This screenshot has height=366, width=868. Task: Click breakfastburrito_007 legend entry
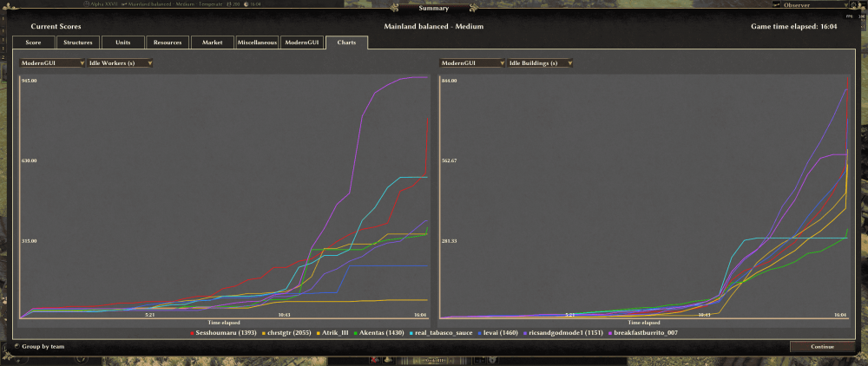click(646, 333)
